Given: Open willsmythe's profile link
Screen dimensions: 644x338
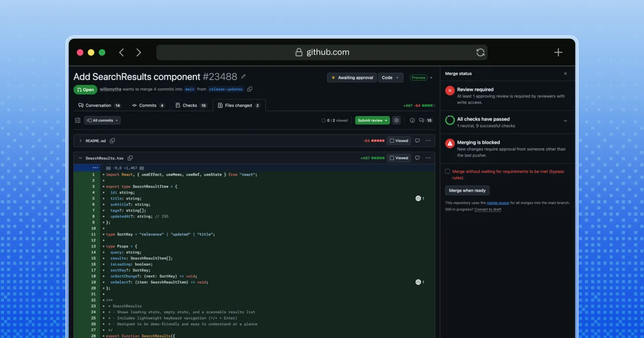Looking at the screenshot, I should tap(111, 89).
